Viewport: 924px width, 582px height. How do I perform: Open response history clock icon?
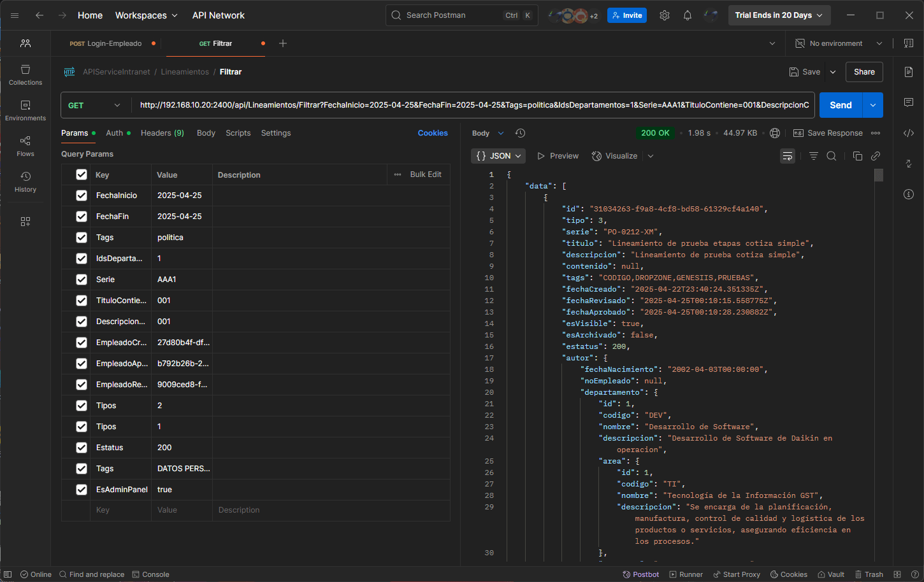tap(520, 133)
